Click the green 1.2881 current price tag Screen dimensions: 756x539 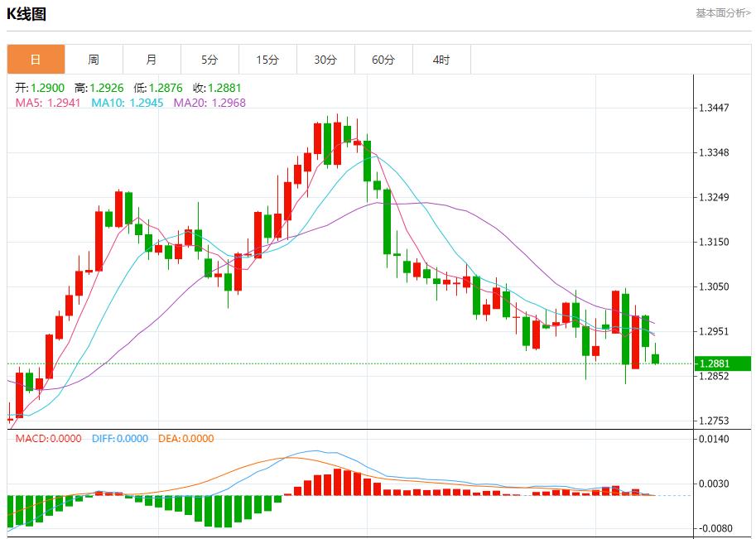pyautogui.click(x=722, y=363)
